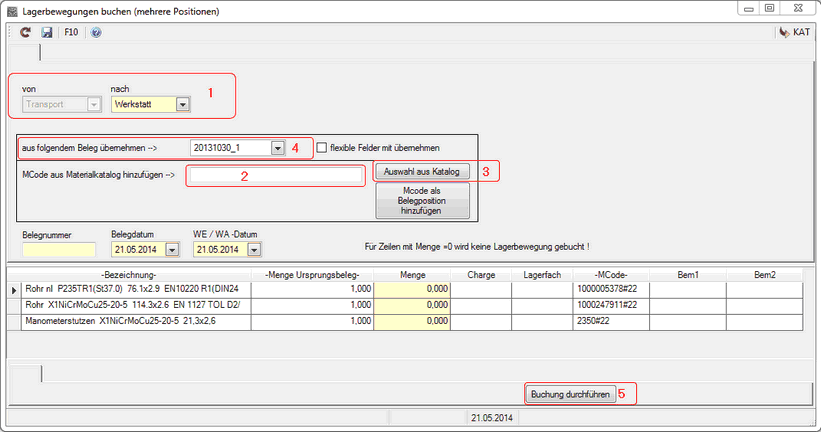Click into the Belegnummer field

click(x=57, y=250)
